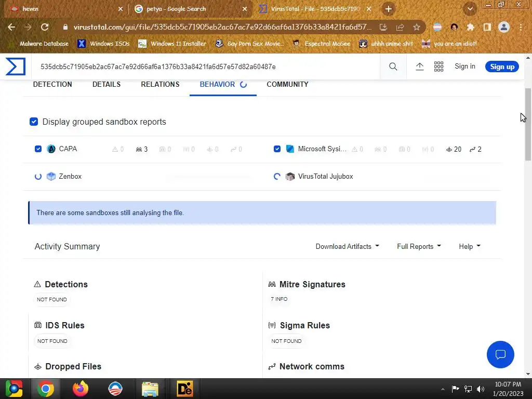Expand the Help dropdown
This screenshot has width=532, height=399.
[470, 246]
